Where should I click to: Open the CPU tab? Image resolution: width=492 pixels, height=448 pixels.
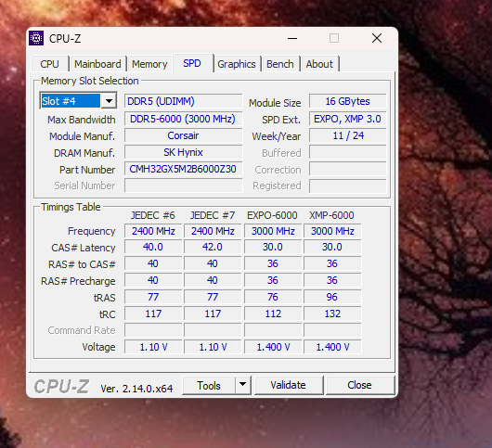pyautogui.click(x=49, y=64)
